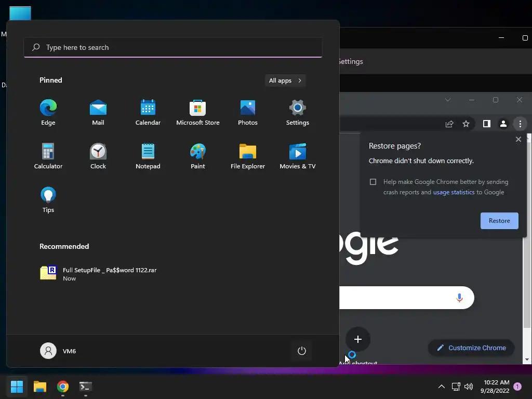The width and height of the screenshot is (532, 399).
Task: Click the Customize Chrome button
Action: click(x=471, y=348)
